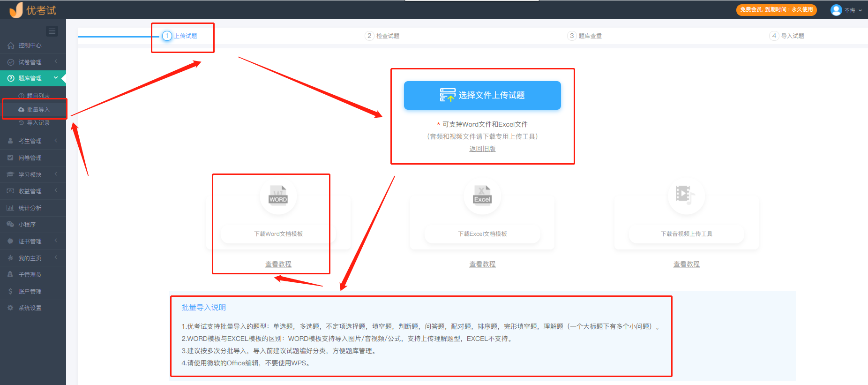Open 查看教程 under the Excel template
This screenshot has height=385, width=868.
(482, 264)
